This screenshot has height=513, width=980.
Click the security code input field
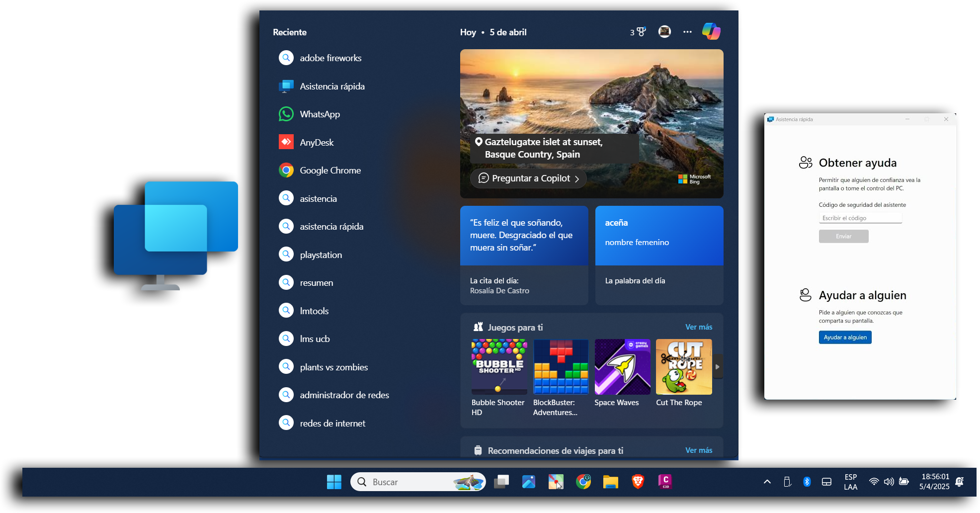[x=860, y=218]
